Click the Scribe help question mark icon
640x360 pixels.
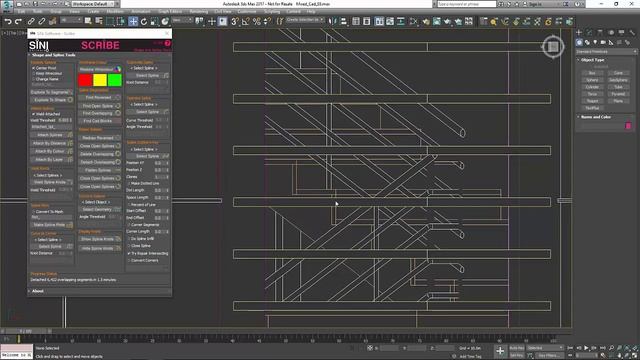tap(167, 43)
